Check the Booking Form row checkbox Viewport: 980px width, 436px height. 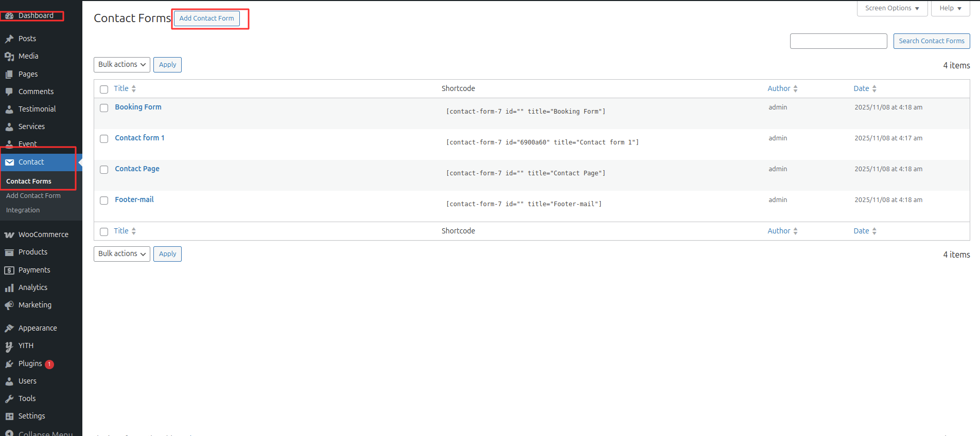(104, 108)
